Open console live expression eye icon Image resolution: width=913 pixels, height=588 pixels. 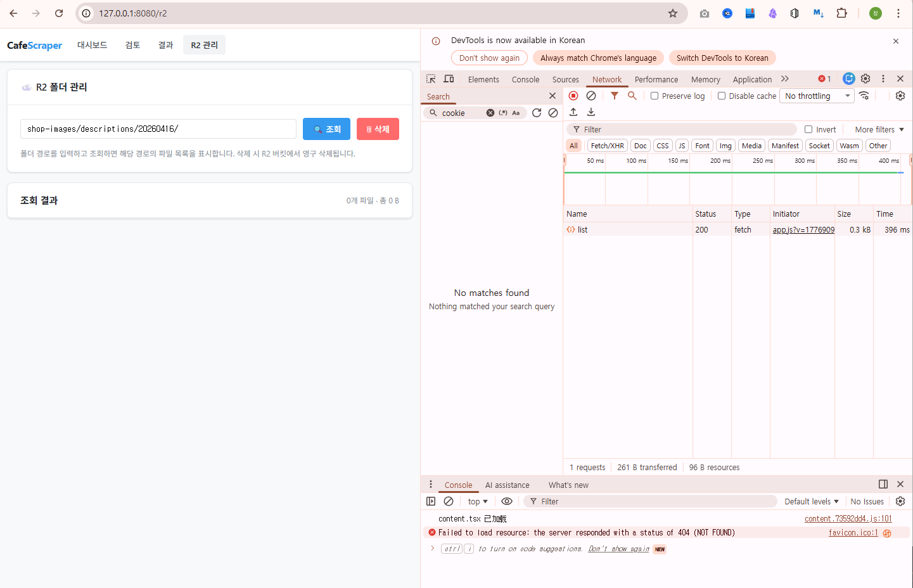click(507, 501)
